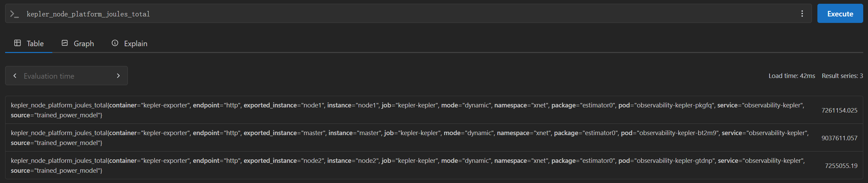The image size is (868, 183).
Task: Click the Explain tab info icon
Action: pos(115,43)
